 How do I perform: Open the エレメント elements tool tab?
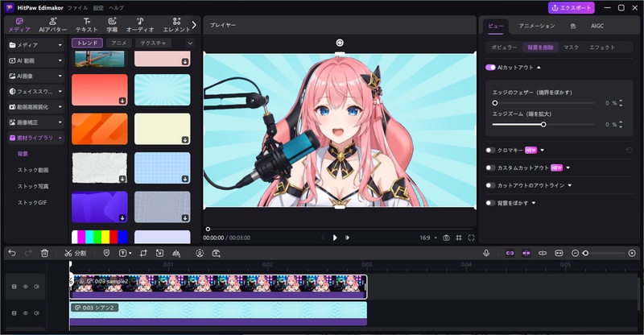[x=176, y=25]
